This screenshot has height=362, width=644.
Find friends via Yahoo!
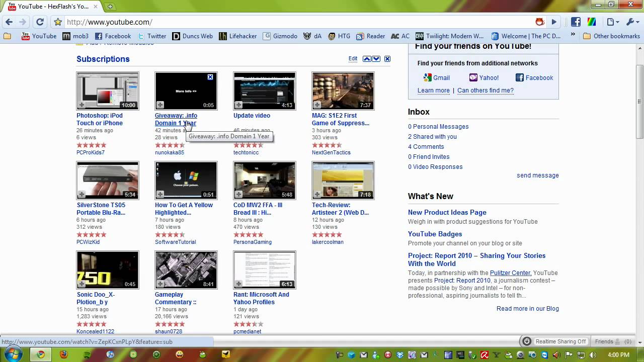click(484, 78)
